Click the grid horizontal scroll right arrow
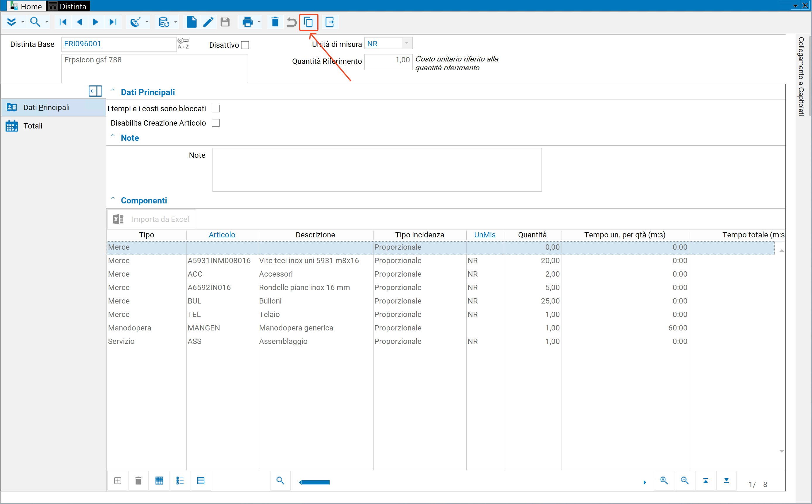 [x=645, y=482]
